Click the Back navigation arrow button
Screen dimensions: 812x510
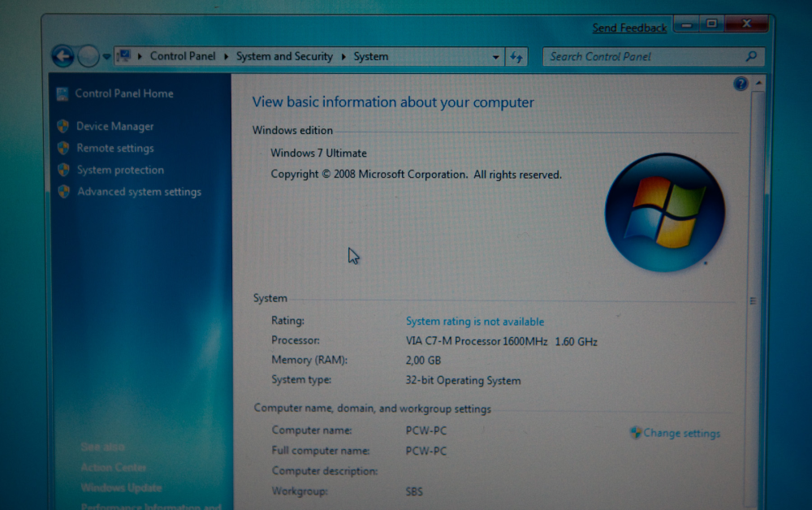pyautogui.click(x=63, y=56)
